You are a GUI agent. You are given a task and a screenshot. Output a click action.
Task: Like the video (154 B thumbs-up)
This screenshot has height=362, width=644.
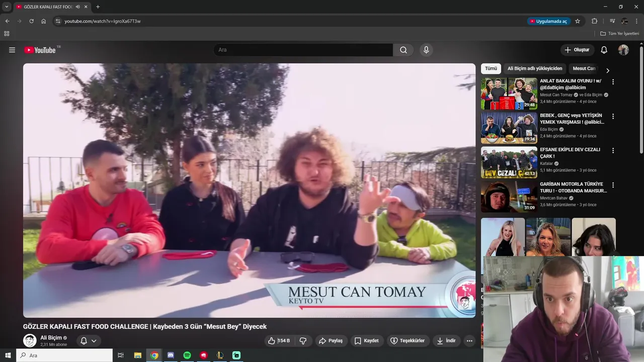tap(279, 341)
